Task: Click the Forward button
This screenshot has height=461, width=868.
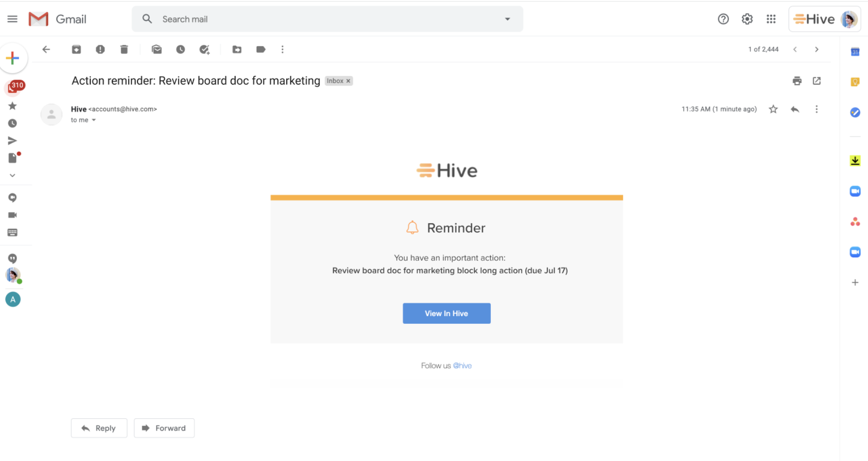Action: (164, 428)
